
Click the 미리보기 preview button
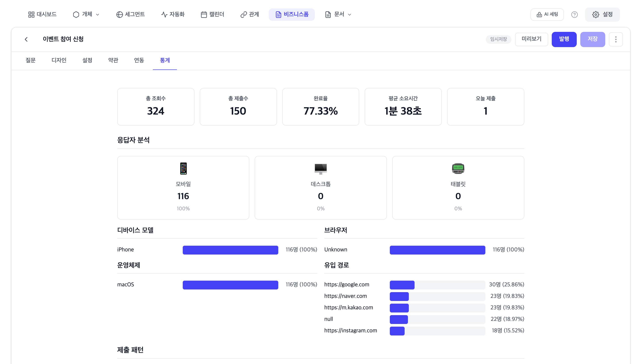pyautogui.click(x=531, y=39)
